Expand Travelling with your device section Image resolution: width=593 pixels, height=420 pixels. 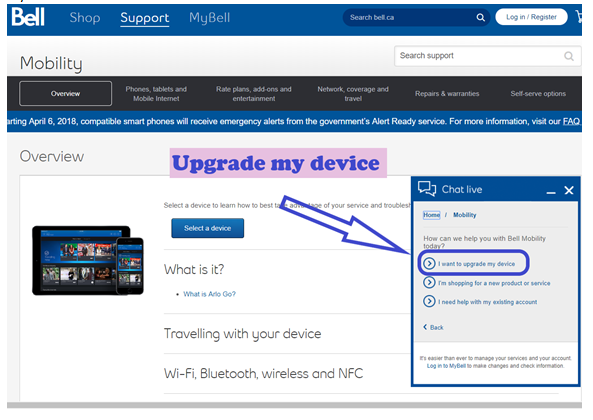tap(242, 333)
